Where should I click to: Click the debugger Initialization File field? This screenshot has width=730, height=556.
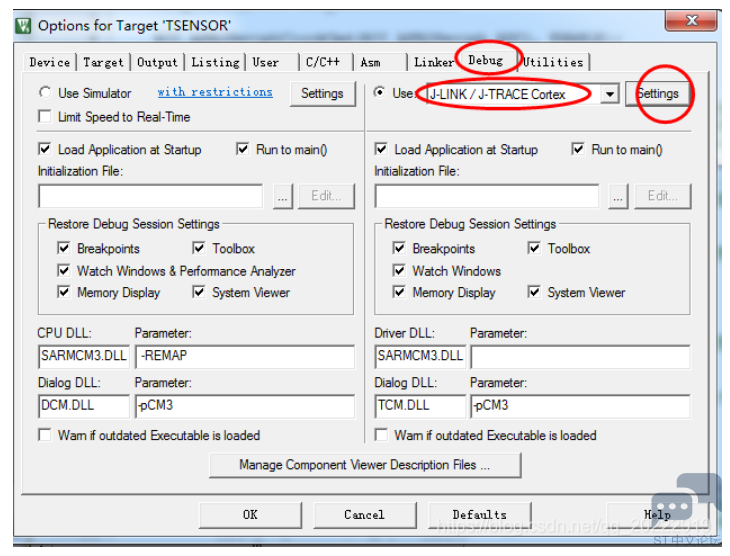[487, 196]
